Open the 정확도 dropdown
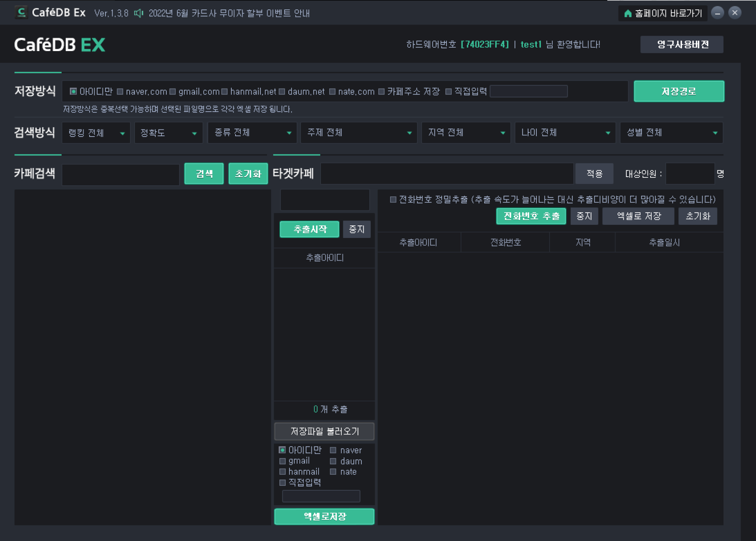 click(169, 133)
